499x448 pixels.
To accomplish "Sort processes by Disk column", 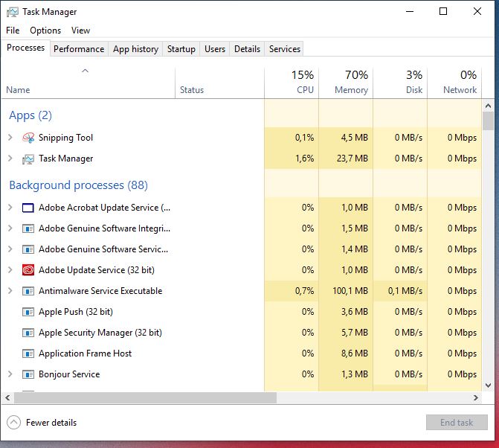I will (x=400, y=83).
